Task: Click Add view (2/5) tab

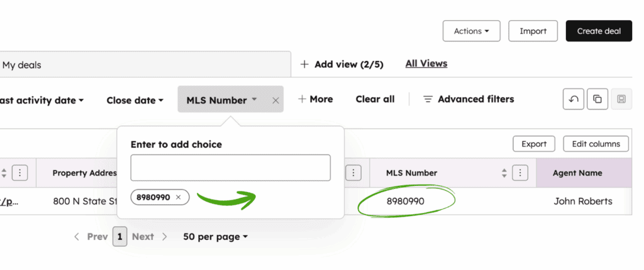Action: point(341,64)
